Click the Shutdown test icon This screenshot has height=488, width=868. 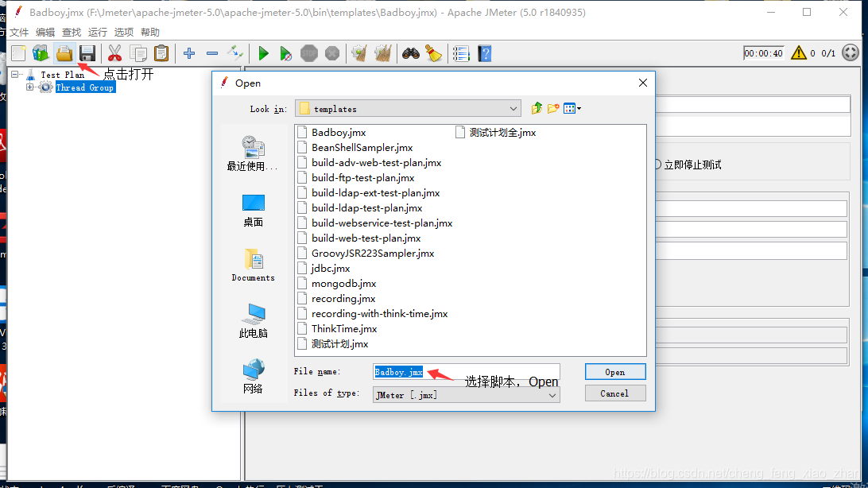coord(332,54)
